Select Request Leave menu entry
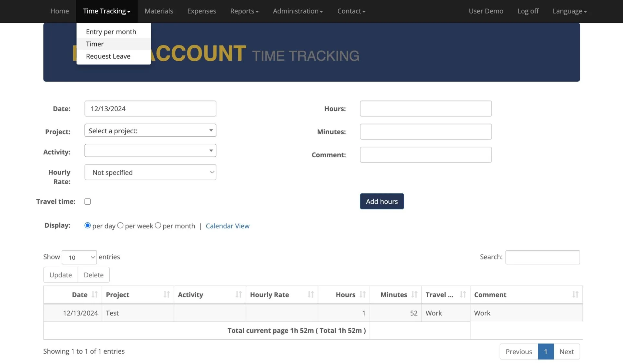The height and width of the screenshot is (364, 623). [x=108, y=56]
